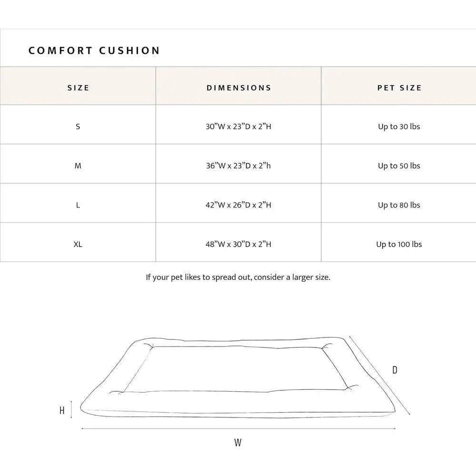Click the M size cell
Image resolution: width=476 pixels, height=476 pixels.
[x=78, y=166]
